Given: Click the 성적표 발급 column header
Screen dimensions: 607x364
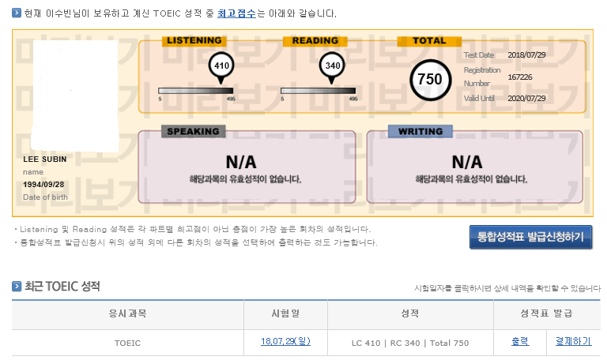Looking at the screenshot, I should [x=547, y=313].
